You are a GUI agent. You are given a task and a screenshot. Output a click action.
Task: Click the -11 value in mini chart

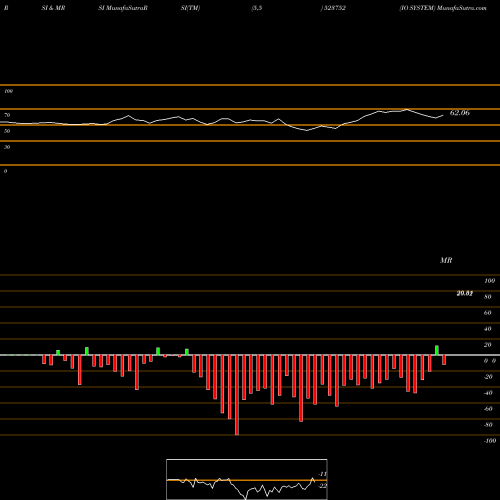click(x=322, y=474)
